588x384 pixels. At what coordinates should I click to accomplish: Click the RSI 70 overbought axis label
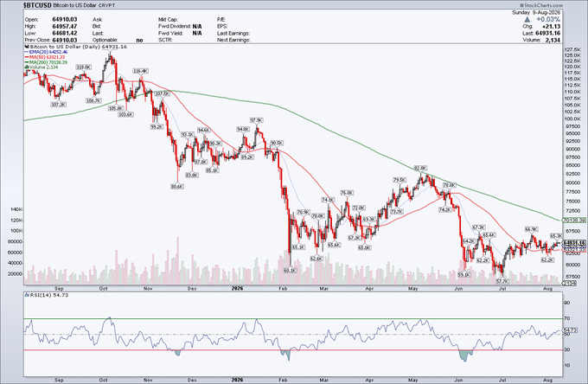(x=567, y=319)
